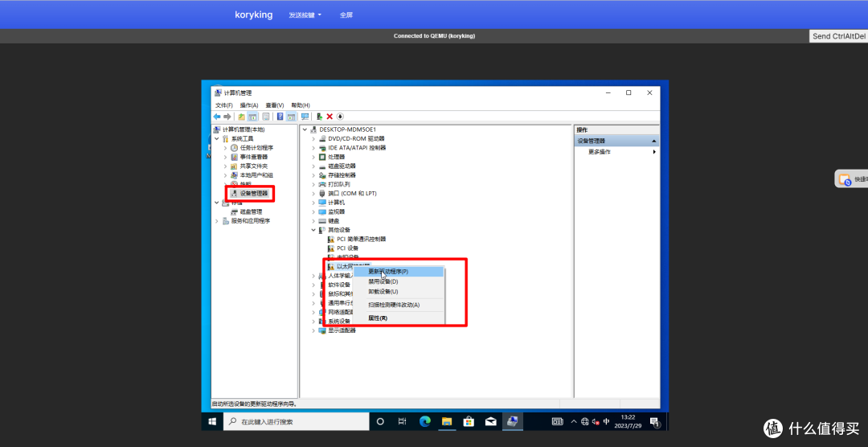
Task: Collapse the 其他设备 category
Action: [x=313, y=230]
